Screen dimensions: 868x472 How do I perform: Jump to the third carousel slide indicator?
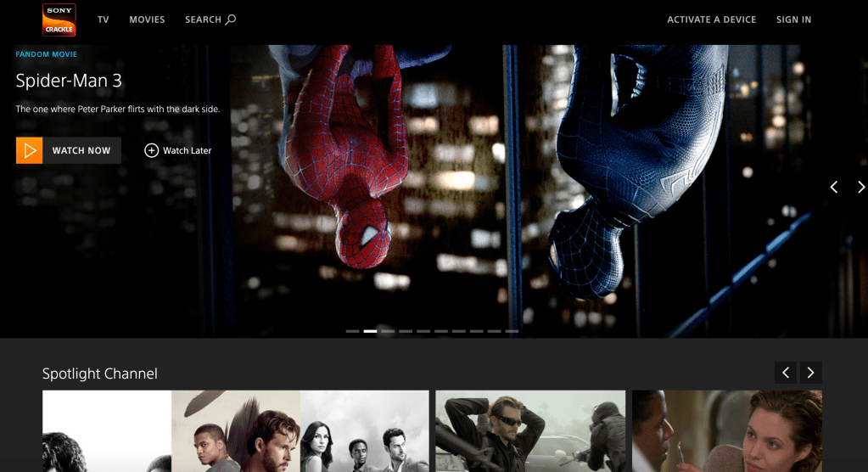[388, 331]
